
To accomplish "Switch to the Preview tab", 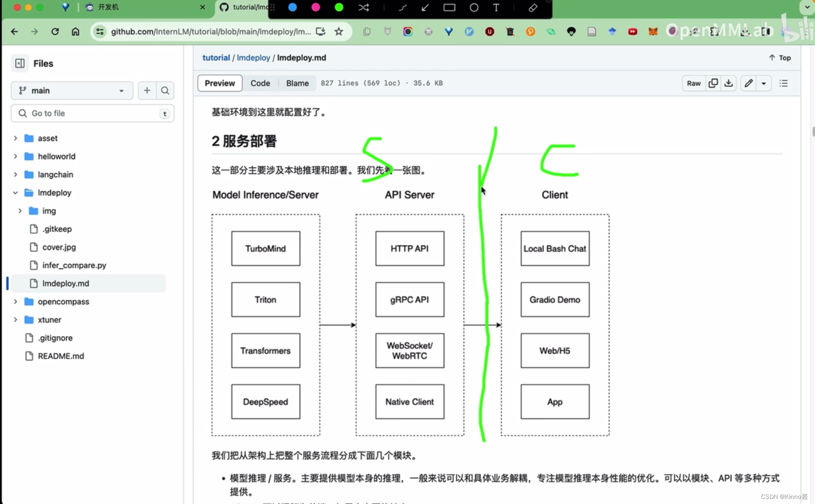I will click(220, 83).
